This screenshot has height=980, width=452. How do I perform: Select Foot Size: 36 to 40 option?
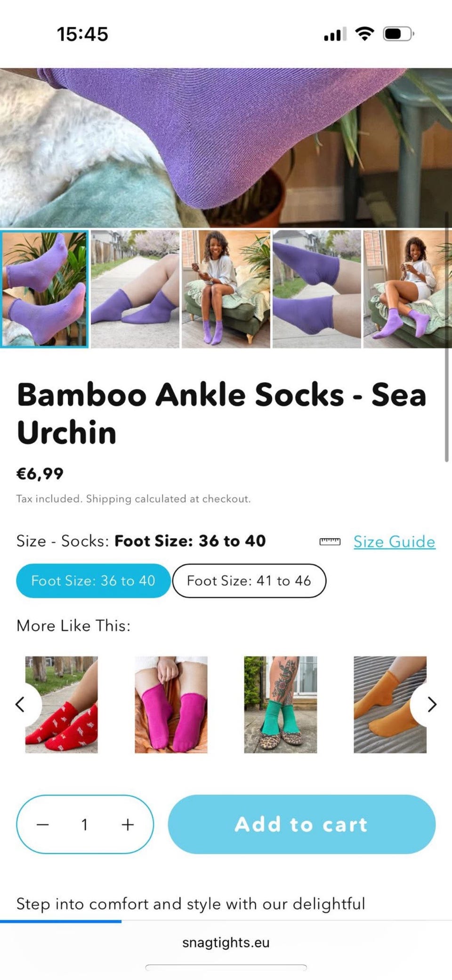click(93, 581)
